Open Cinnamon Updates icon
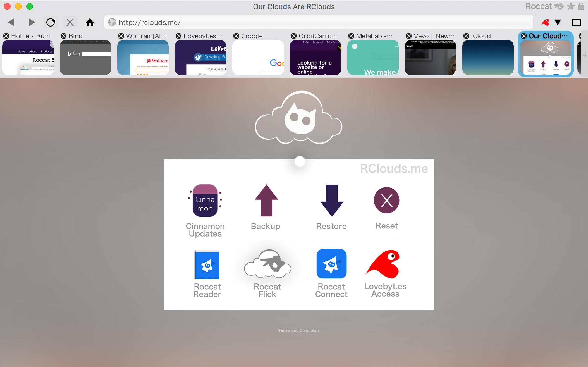Screen dimensions: 588x367 [x=205, y=201]
